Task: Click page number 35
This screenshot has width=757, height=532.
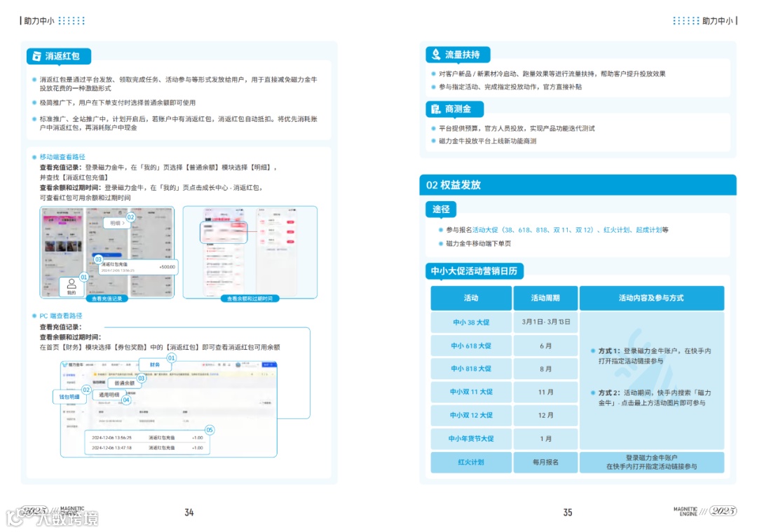Action: pyautogui.click(x=568, y=512)
